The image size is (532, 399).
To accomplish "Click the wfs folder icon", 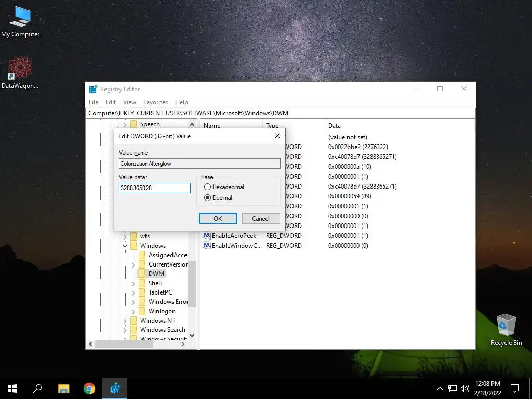I will point(134,236).
